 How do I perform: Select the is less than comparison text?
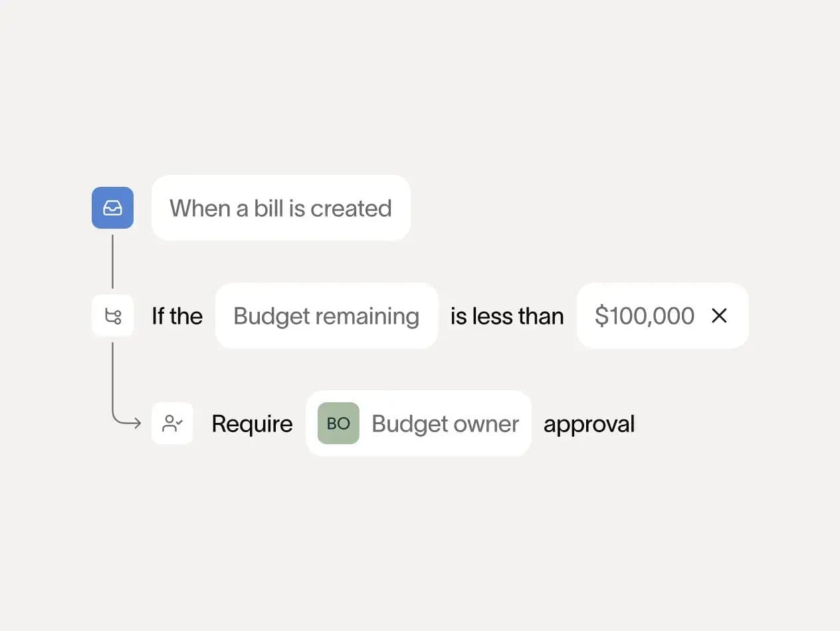click(506, 315)
